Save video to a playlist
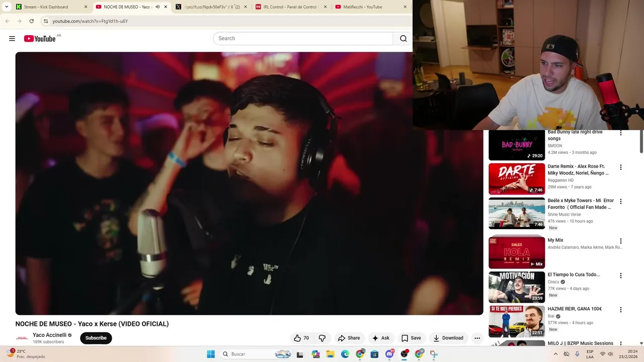644x362 pixels. click(x=411, y=338)
